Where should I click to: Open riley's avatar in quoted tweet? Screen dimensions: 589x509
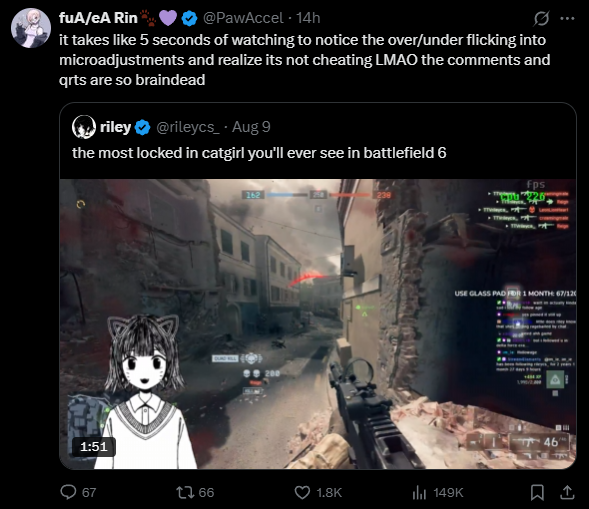pyautogui.click(x=84, y=127)
